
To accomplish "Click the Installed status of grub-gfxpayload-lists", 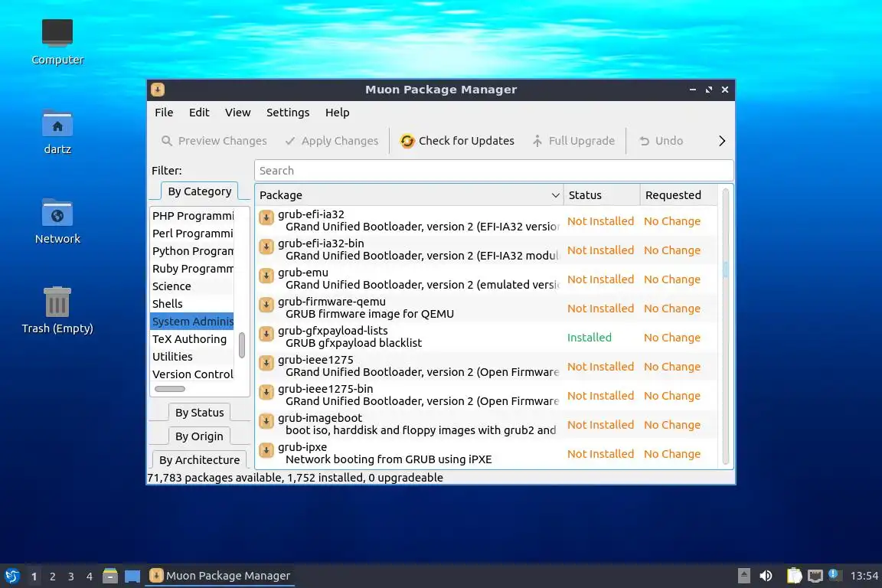I will coord(589,338).
